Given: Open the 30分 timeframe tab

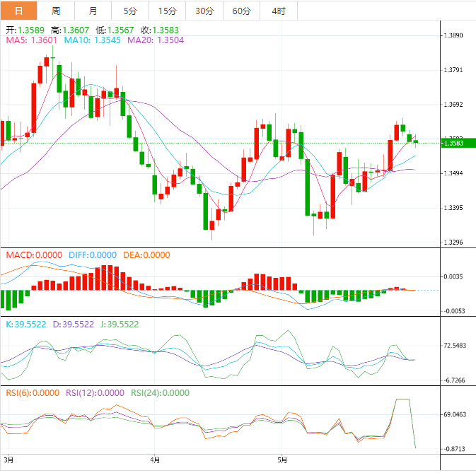Looking at the screenshot, I should click(204, 11).
